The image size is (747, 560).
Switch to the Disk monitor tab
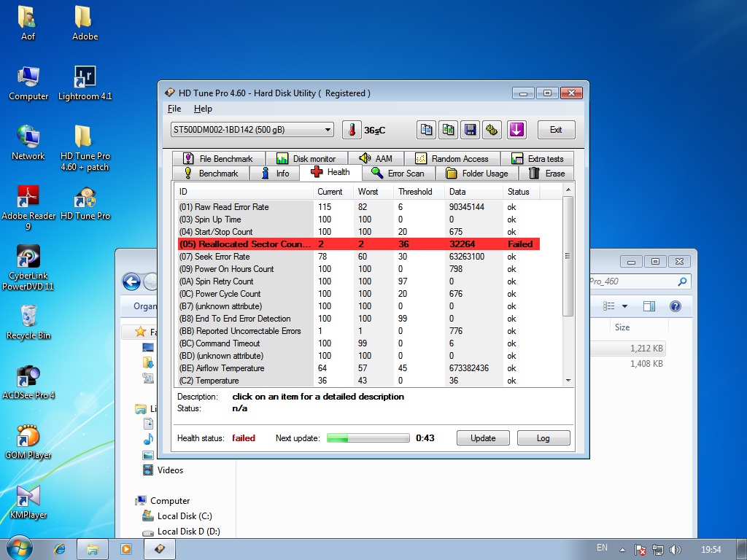(306, 158)
